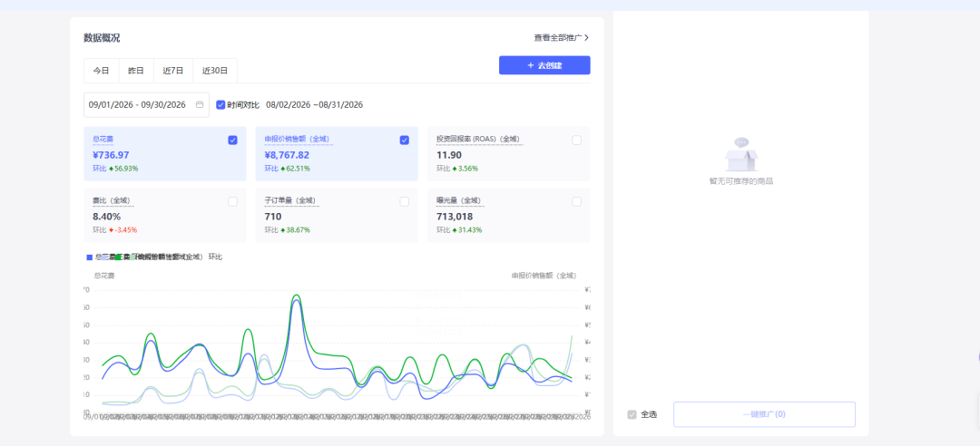
Task: Click the 子订单量 value 710
Action: point(272,216)
